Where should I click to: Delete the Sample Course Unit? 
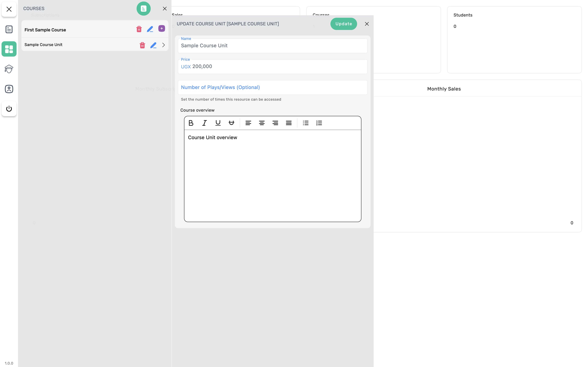click(x=142, y=45)
